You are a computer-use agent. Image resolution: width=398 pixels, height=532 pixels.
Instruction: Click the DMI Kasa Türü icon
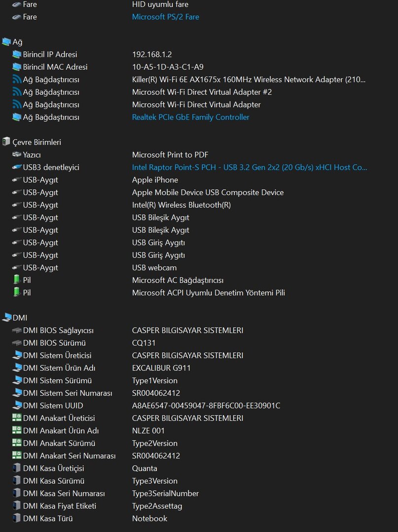(17, 519)
